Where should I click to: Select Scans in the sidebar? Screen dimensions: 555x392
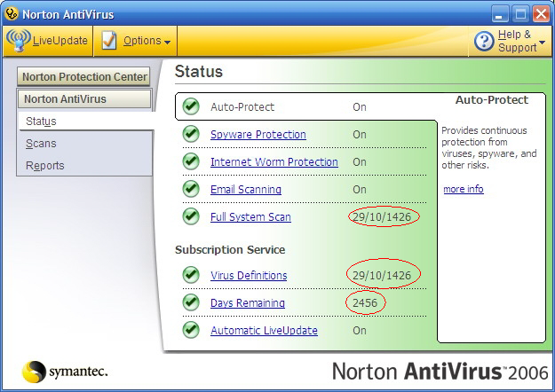click(x=41, y=144)
